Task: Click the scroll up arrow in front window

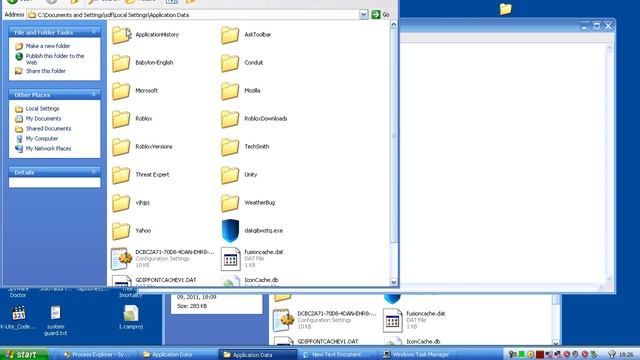Action: pos(393,24)
